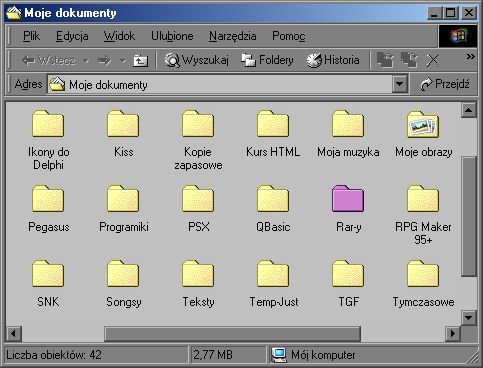The image size is (483, 368).
Task: Click the 2,77 MB status bar text
Action: [213, 354]
